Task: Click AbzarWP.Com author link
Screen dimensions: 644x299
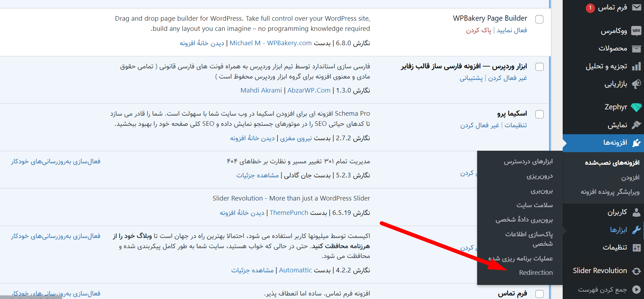Action: (309, 90)
